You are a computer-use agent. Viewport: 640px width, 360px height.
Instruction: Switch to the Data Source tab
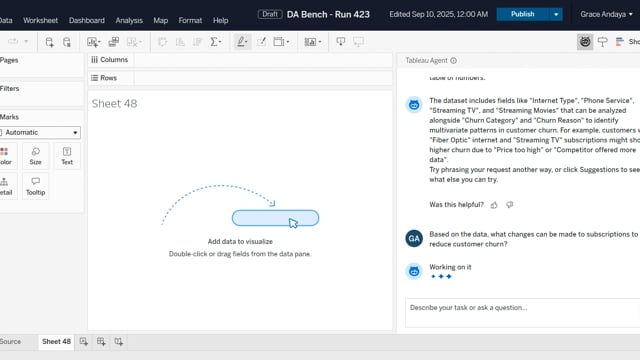tap(10, 342)
